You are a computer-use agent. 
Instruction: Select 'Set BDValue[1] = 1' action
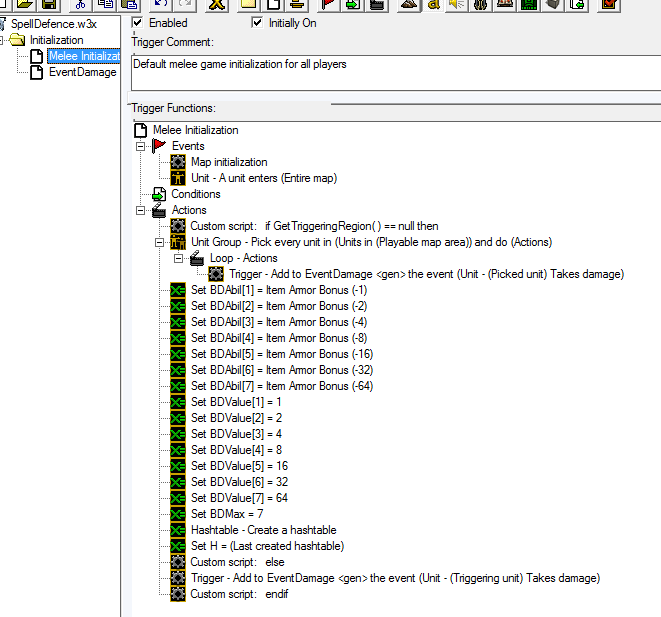(x=236, y=402)
